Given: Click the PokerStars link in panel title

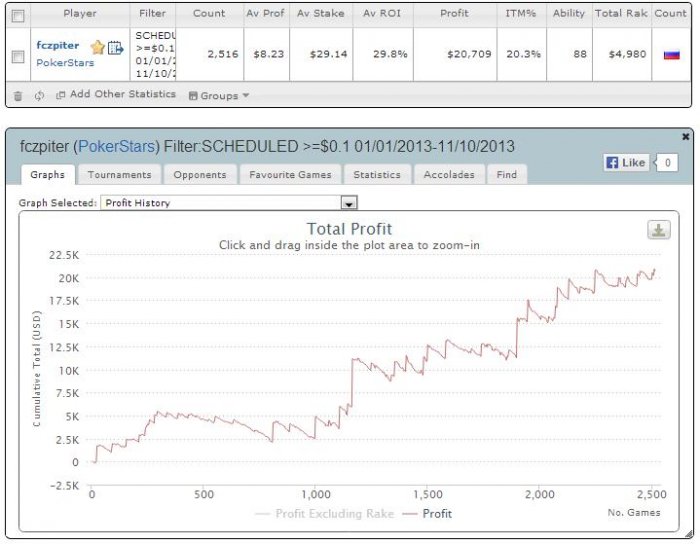Looking at the screenshot, I should [x=117, y=146].
